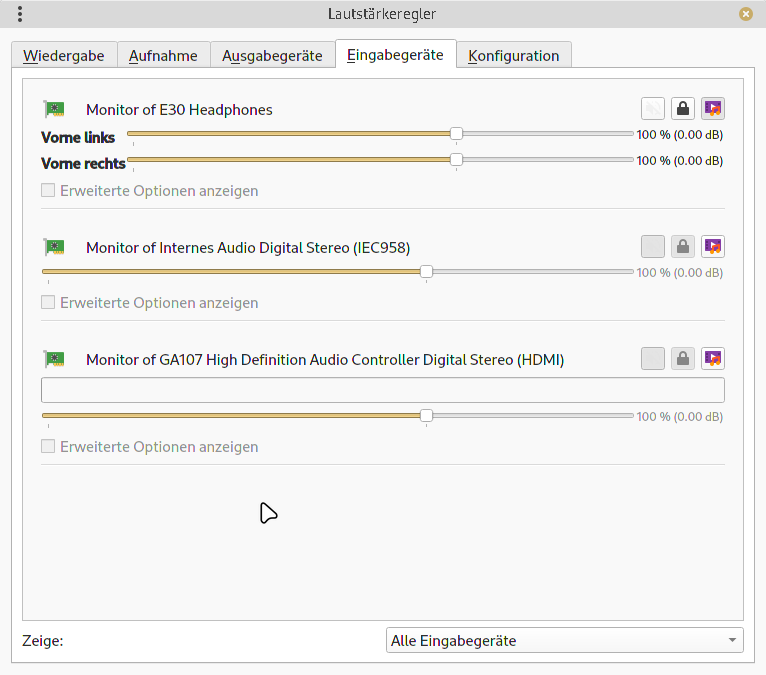The width and height of the screenshot is (766, 675).
Task: Switch to the Wiedergabe tab
Action: tap(64, 56)
